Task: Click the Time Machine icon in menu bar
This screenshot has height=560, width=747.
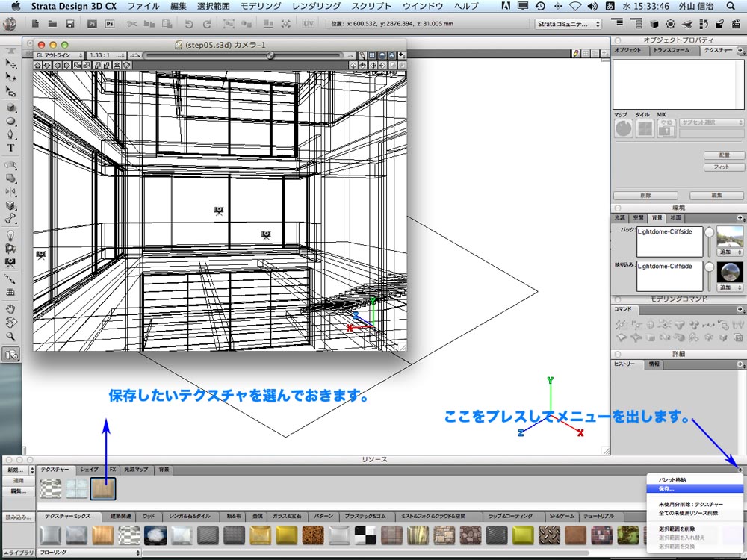Action: 540,6
